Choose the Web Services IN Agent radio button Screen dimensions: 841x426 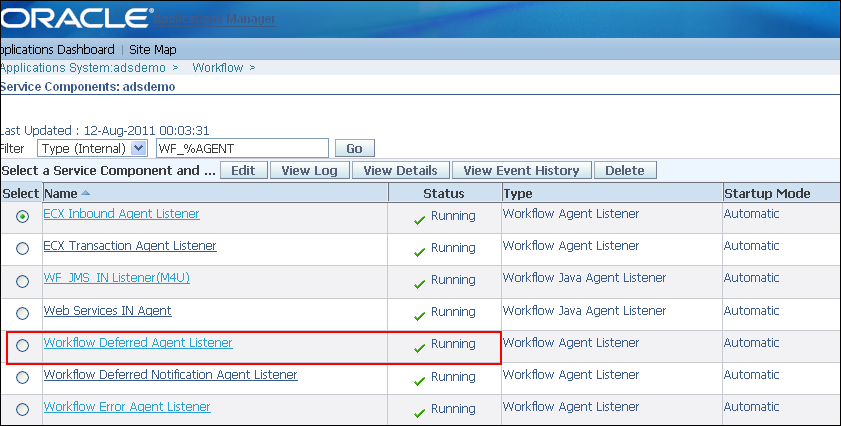(22, 313)
